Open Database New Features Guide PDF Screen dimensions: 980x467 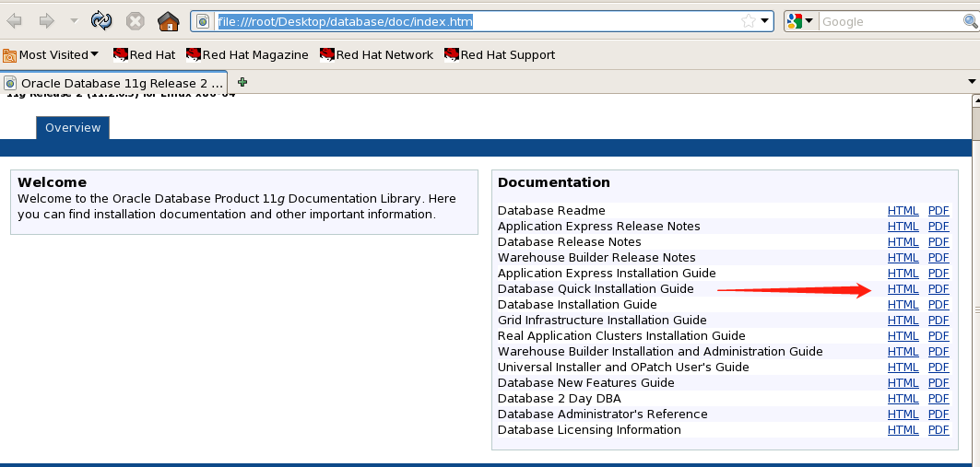click(x=939, y=382)
